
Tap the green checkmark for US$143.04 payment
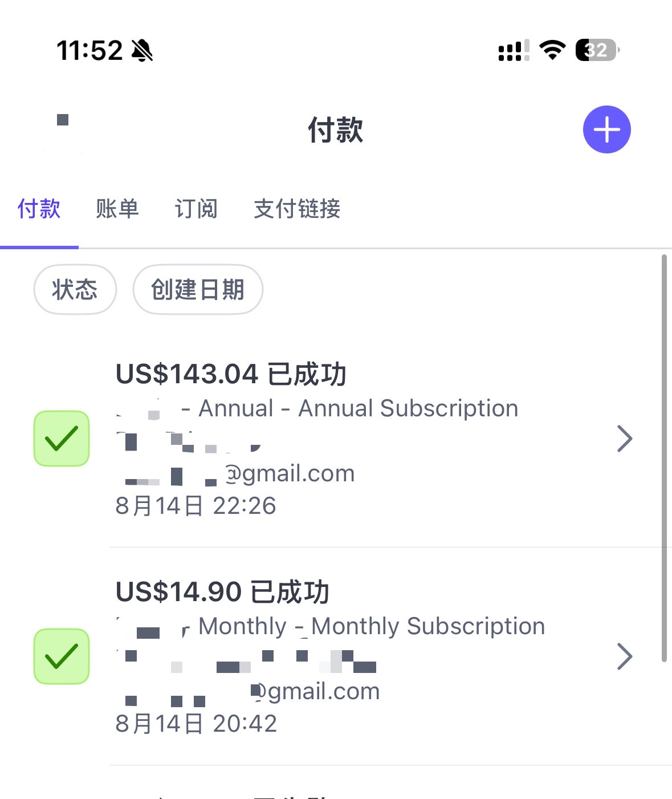point(62,439)
